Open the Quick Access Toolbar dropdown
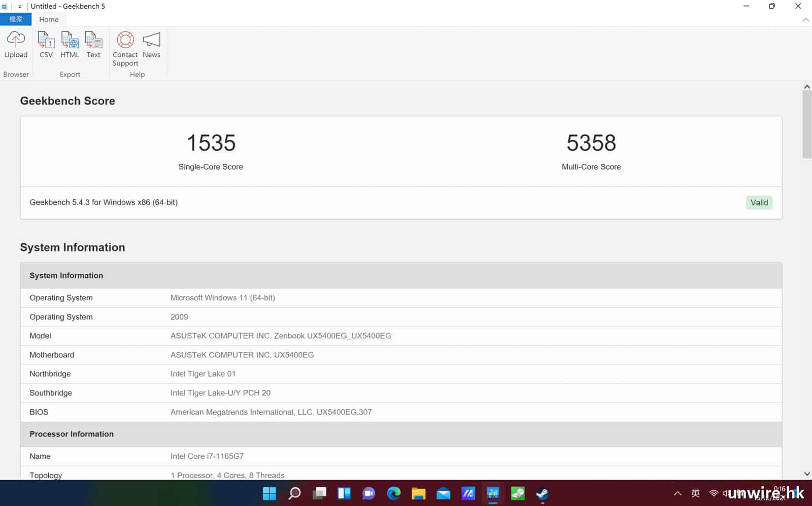 tap(20, 7)
